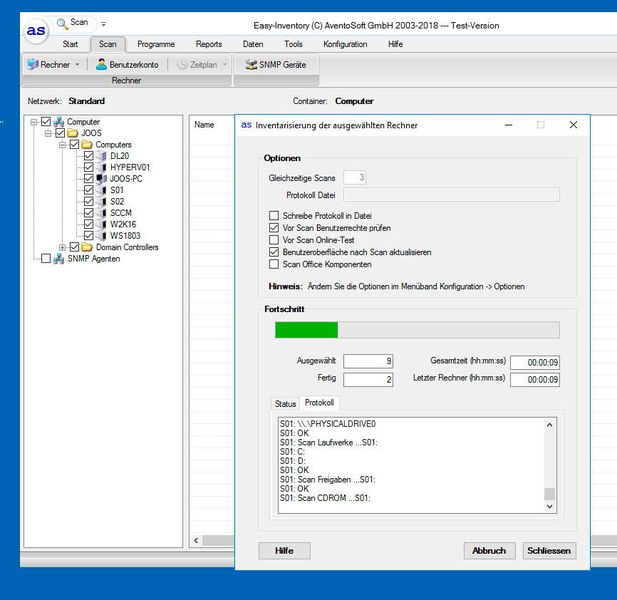Select the Protokoll tab

(319, 402)
